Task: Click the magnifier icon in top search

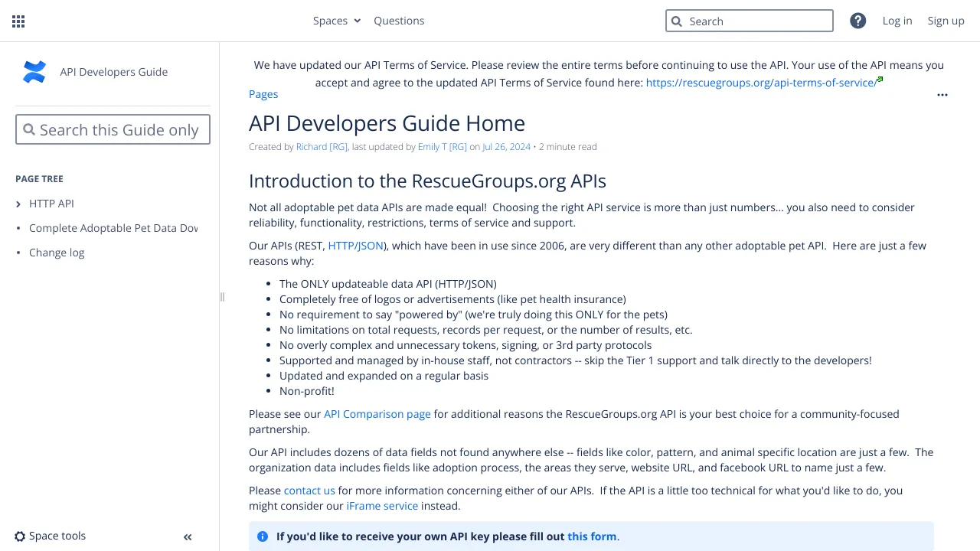Action: (x=677, y=21)
